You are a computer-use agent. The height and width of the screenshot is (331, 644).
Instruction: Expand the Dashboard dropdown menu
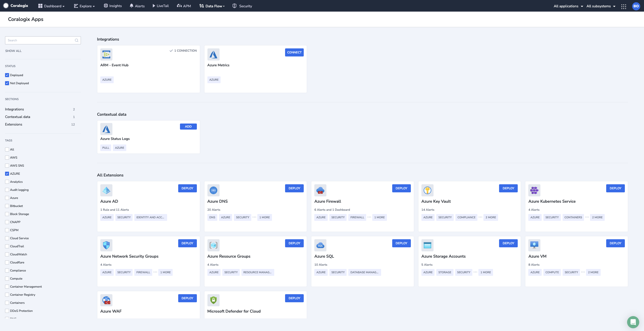(51, 6)
